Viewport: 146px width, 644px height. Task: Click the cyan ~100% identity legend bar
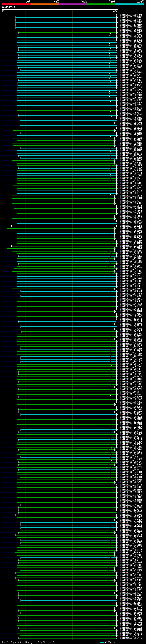[130, 4]
